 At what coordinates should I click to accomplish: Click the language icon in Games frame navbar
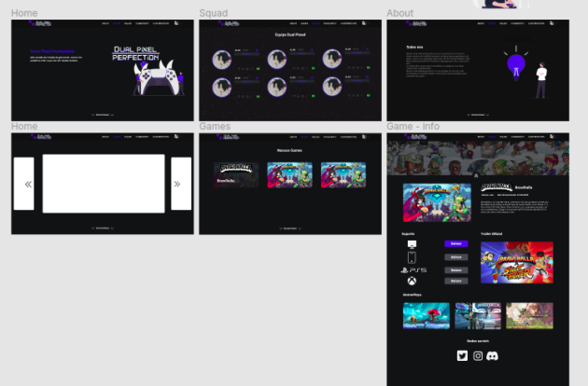tap(364, 137)
